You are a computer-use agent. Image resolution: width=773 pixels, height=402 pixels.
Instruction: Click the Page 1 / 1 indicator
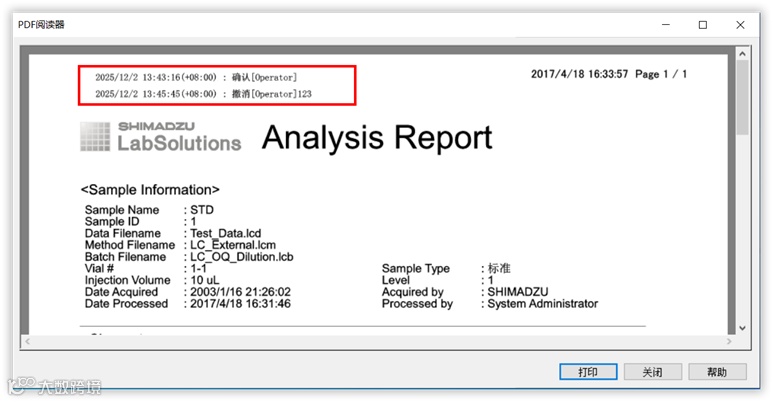(x=661, y=74)
